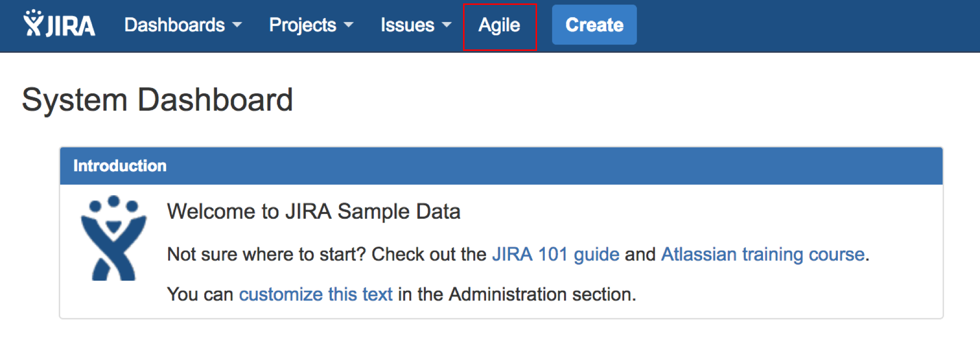Click the Introduction gadget header title

click(120, 166)
